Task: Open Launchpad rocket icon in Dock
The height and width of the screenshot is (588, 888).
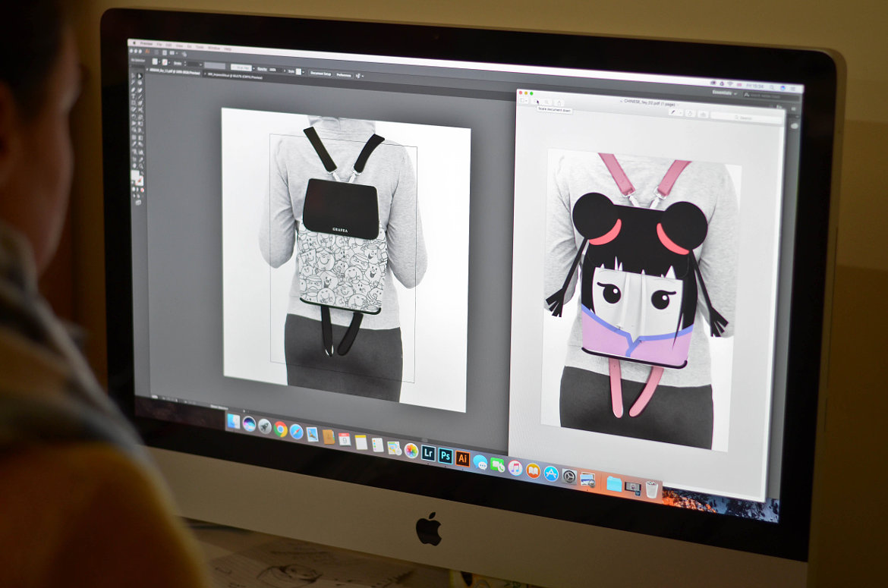Action: tap(264, 426)
